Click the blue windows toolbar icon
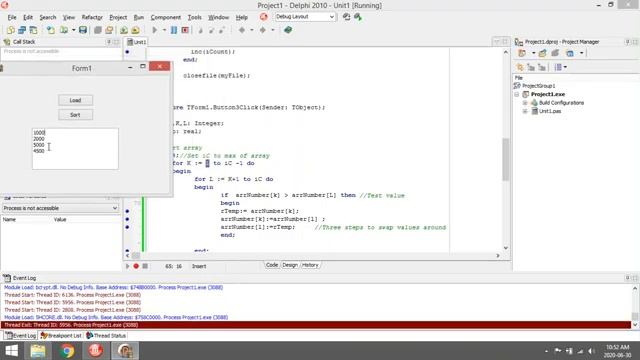Image resolution: width=640 pixels, height=360 pixels. (22, 30)
